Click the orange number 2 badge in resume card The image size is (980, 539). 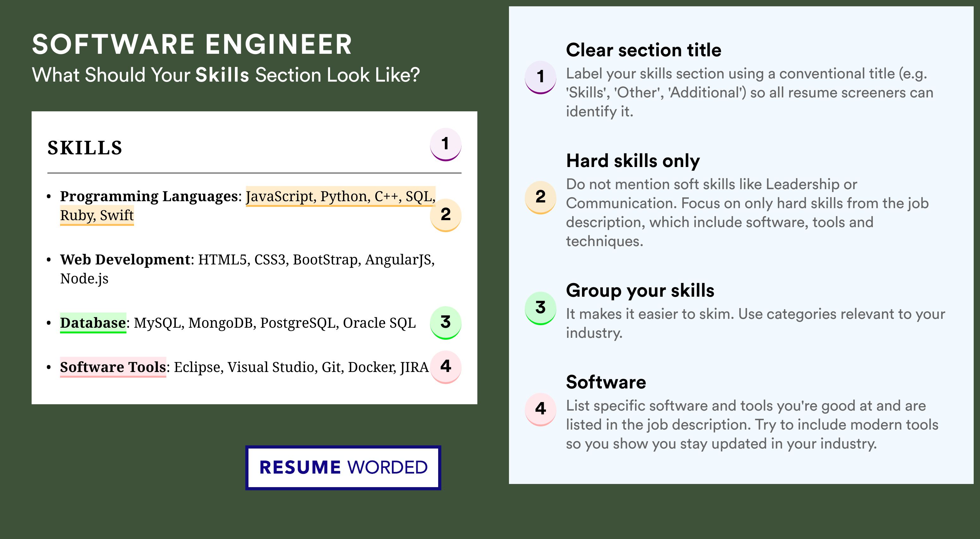445,215
